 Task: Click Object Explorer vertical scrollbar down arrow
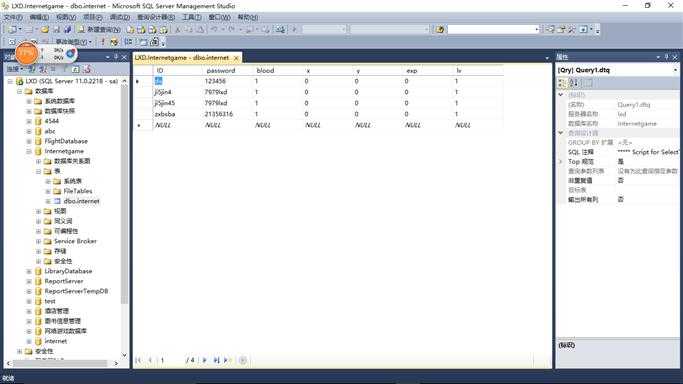(124, 355)
